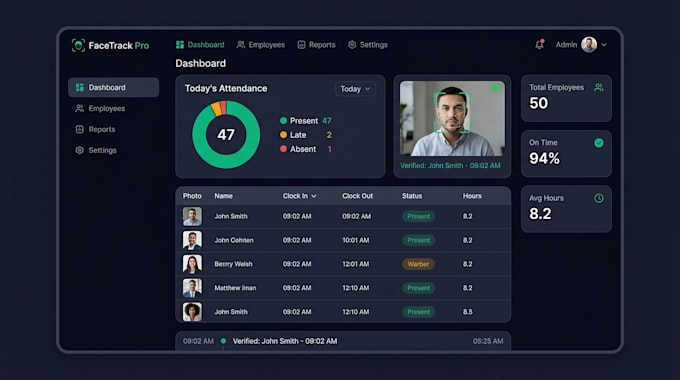The width and height of the screenshot is (680, 380).
Task: Click the 09:25 AM log timestamp
Action: 488,341
